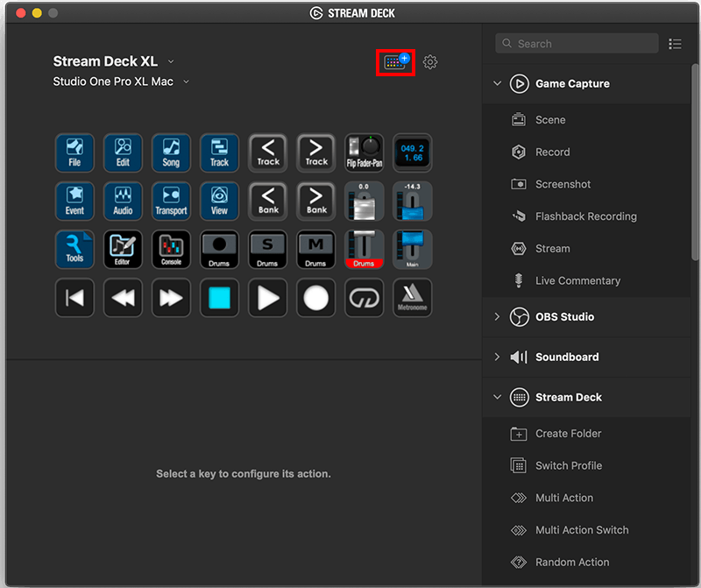The height and width of the screenshot is (588, 701).
Task: Click the red Drums record-arm key
Action: pos(364,249)
